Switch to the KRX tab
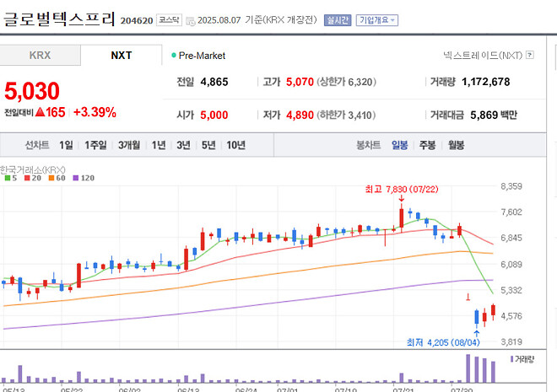Viewport: 557px width, 392px height. click(41, 56)
